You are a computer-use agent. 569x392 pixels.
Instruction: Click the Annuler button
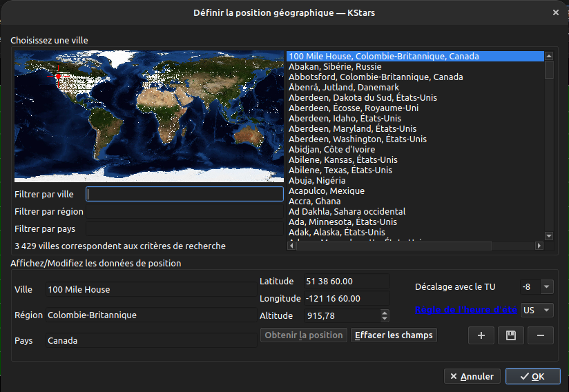coord(472,376)
